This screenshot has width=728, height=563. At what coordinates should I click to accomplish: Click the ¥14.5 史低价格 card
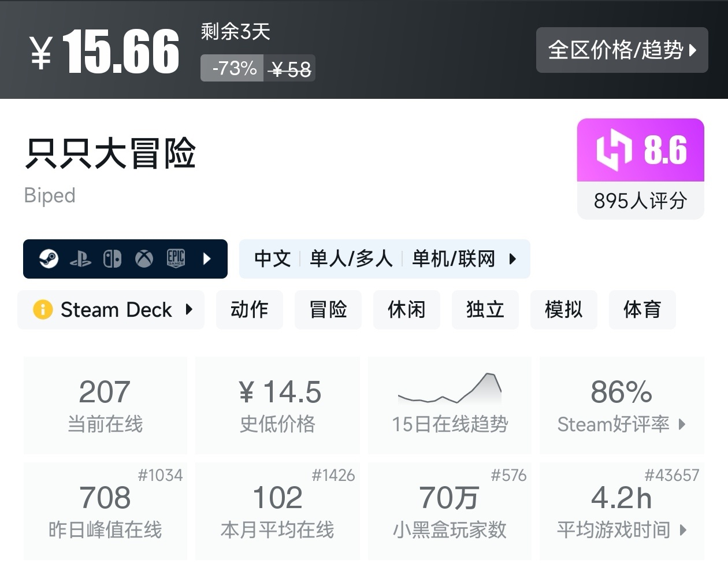coord(277,405)
